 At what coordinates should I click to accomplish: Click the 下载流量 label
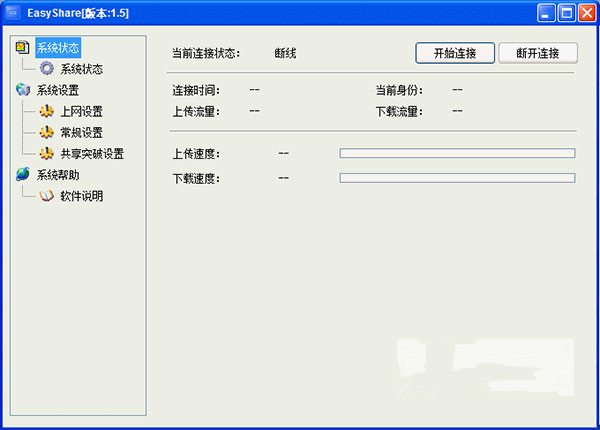[399, 112]
